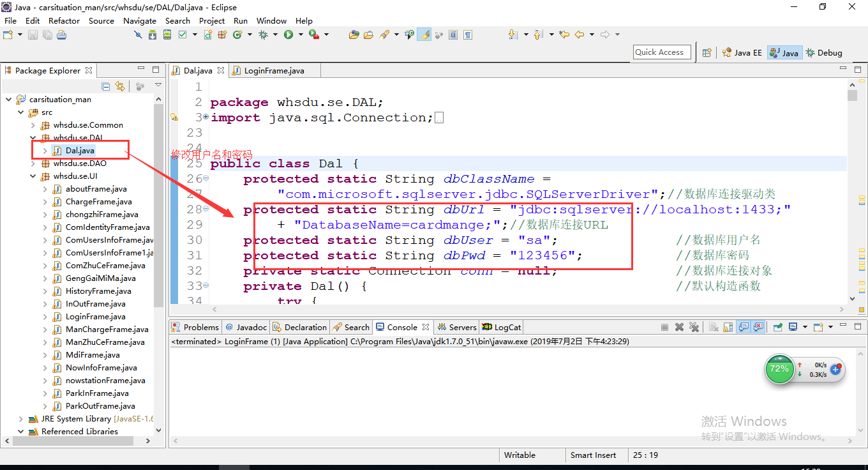Click Collapse All in Package Explorer
Image resolution: width=868 pixels, height=470 pixels.
(x=106, y=86)
